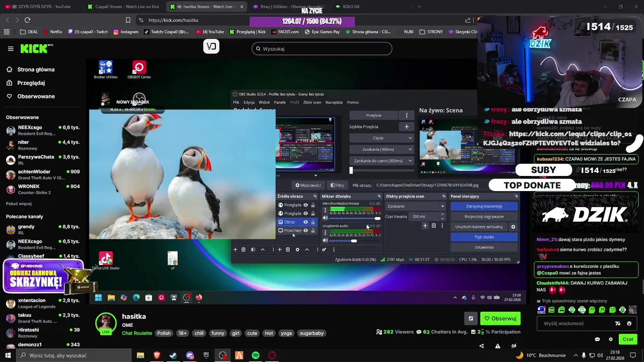Open the Zanikanie transition combo box
The image size is (644, 362).
(x=416, y=206)
